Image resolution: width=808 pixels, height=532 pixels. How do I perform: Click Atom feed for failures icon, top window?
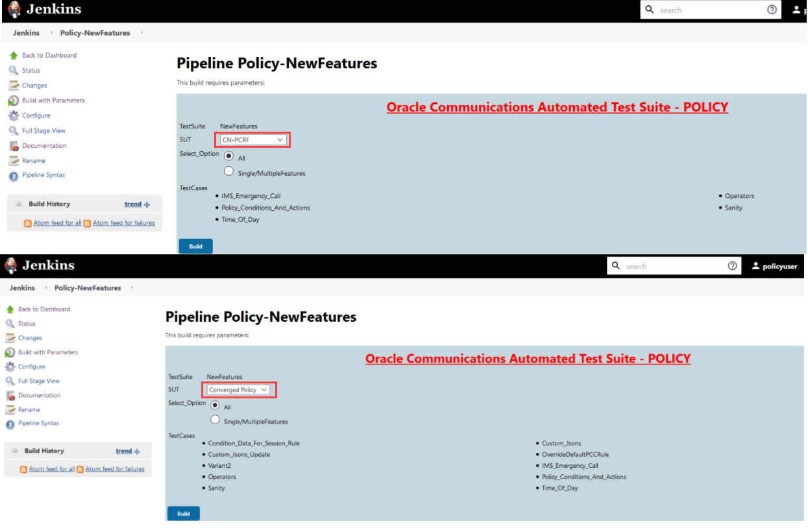(x=87, y=223)
